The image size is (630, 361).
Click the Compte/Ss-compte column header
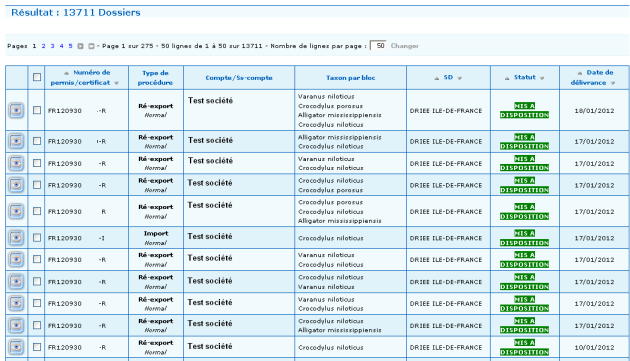coord(239,78)
